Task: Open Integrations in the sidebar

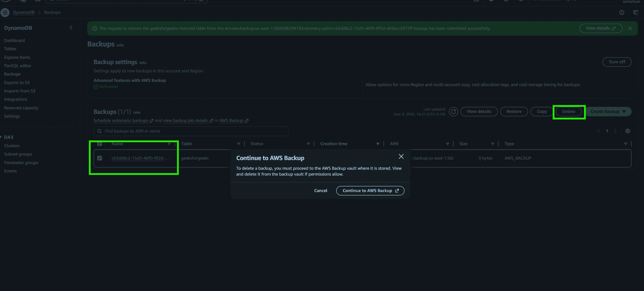Action: [x=16, y=99]
